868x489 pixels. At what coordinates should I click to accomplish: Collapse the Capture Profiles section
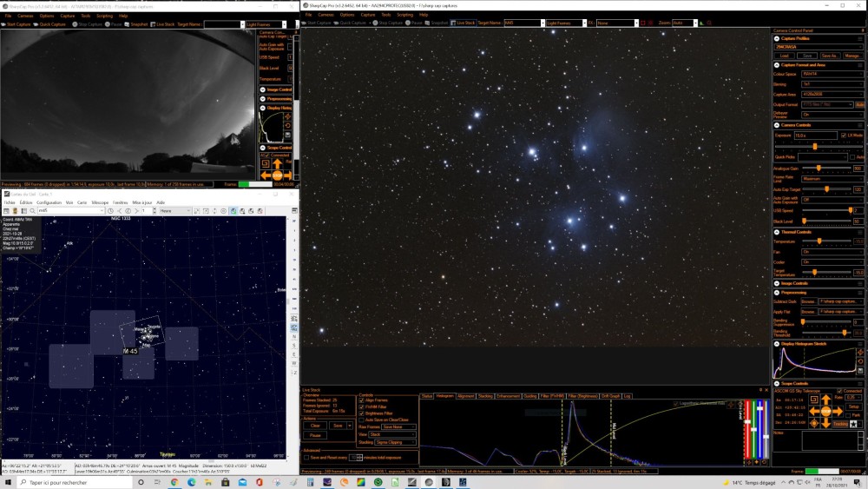(x=777, y=39)
